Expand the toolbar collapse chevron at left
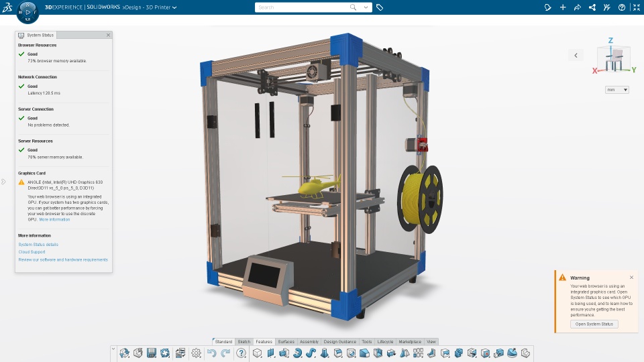 click(x=113, y=349)
